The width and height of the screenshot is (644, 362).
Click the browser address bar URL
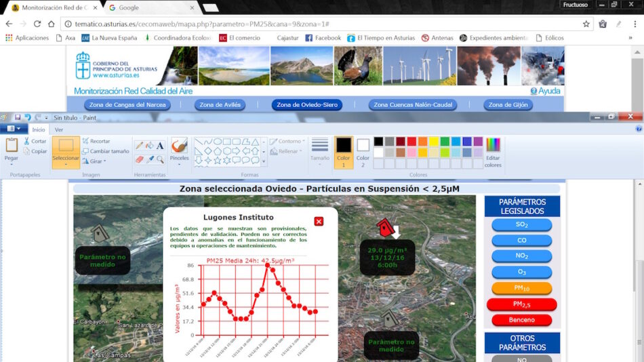point(203,24)
